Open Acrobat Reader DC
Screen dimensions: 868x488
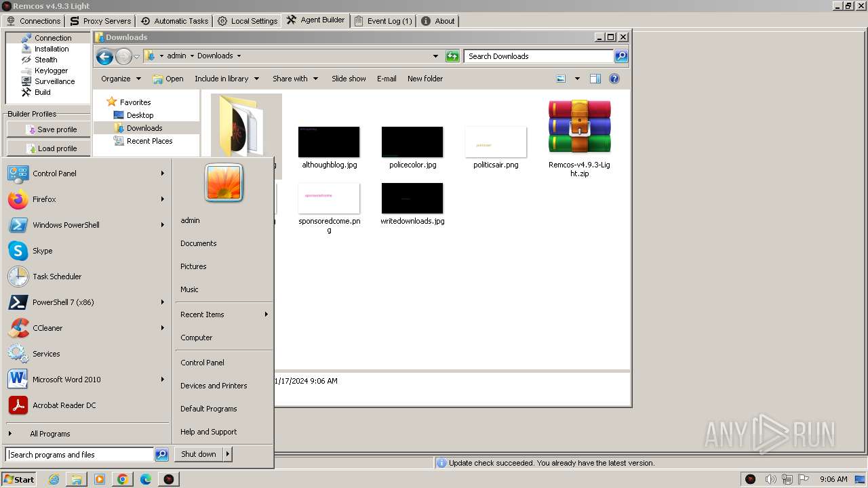point(86,405)
